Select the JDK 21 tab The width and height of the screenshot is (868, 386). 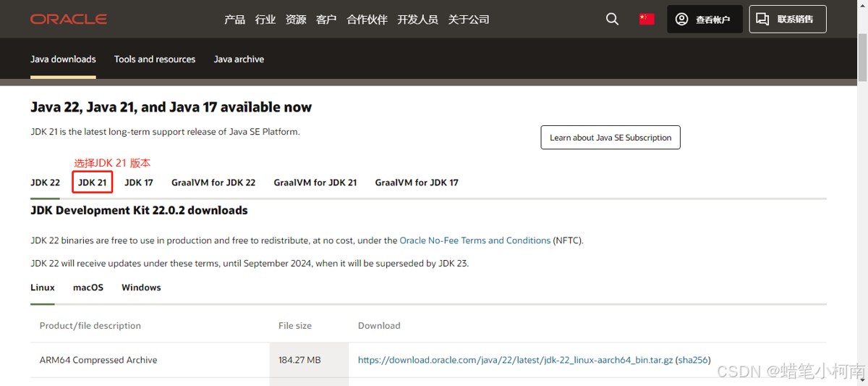[x=93, y=182]
